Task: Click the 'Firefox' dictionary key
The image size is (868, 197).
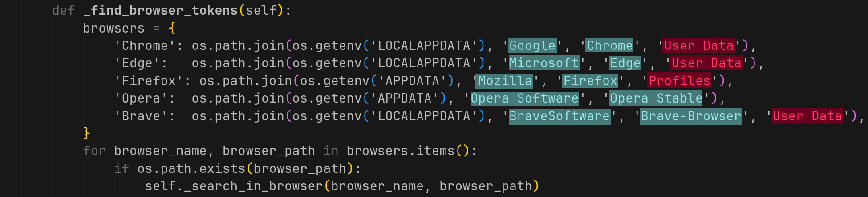Action: point(149,81)
